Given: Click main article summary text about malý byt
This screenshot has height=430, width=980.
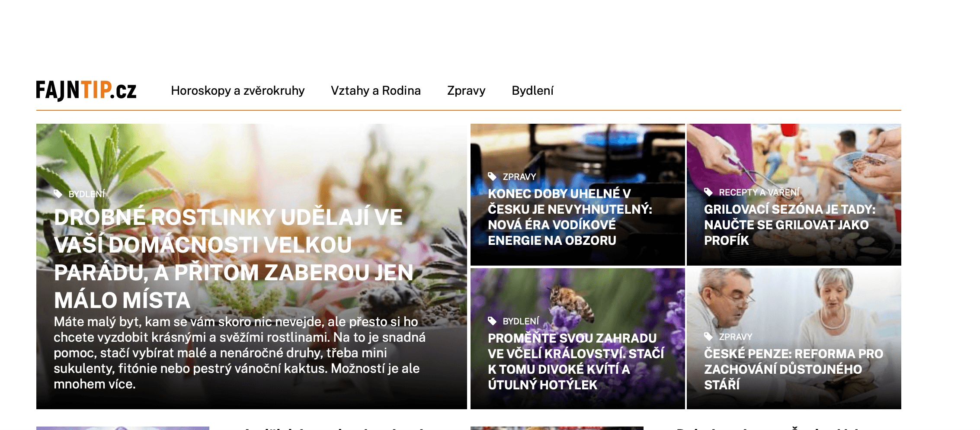Looking at the screenshot, I should [x=240, y=353].
